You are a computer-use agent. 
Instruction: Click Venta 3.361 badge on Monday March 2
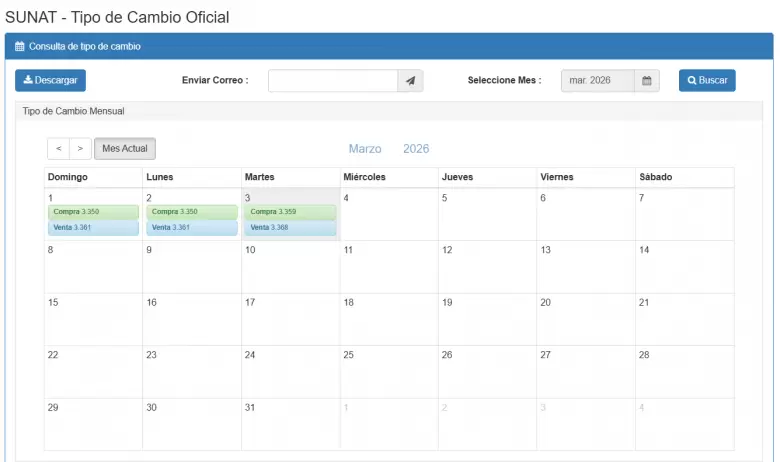click(x=191, y=228)
